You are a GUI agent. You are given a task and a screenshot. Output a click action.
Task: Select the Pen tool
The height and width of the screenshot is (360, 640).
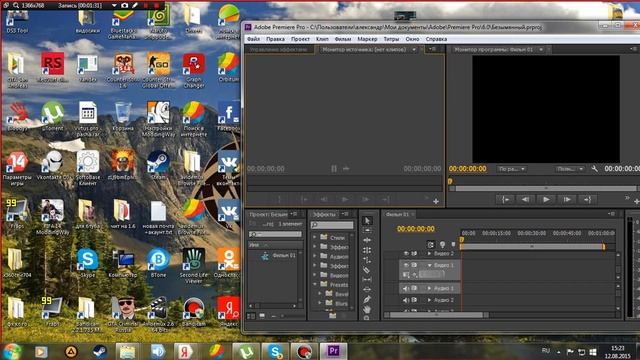(x=367, y=299)
